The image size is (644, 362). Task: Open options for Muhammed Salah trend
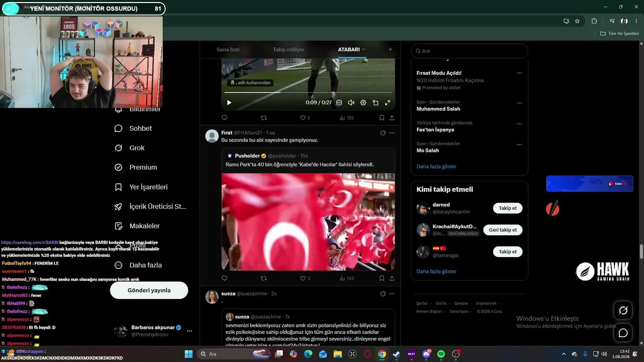coord(519,103)
